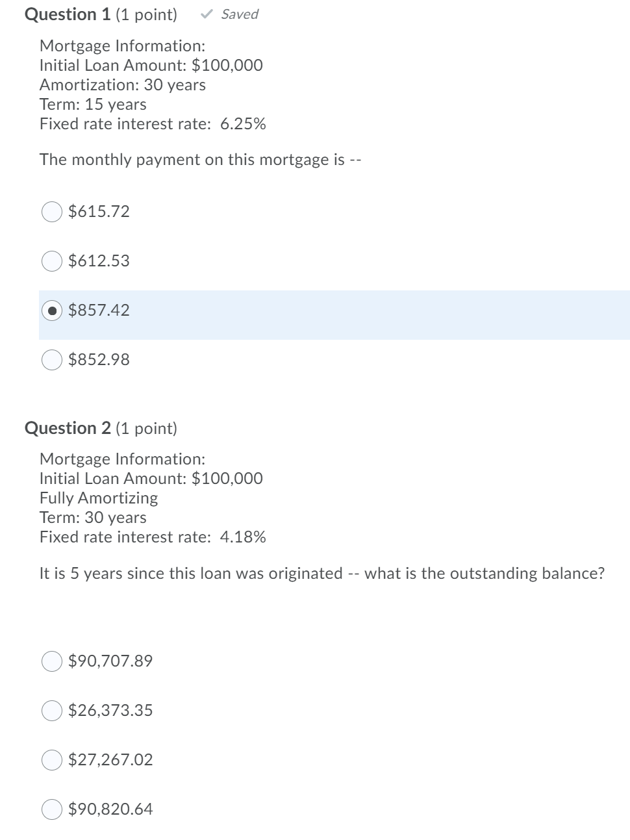The width and height of the screenshot is (630, 840).
Task: Click the $852.98 label text
Action: [98, 360]
